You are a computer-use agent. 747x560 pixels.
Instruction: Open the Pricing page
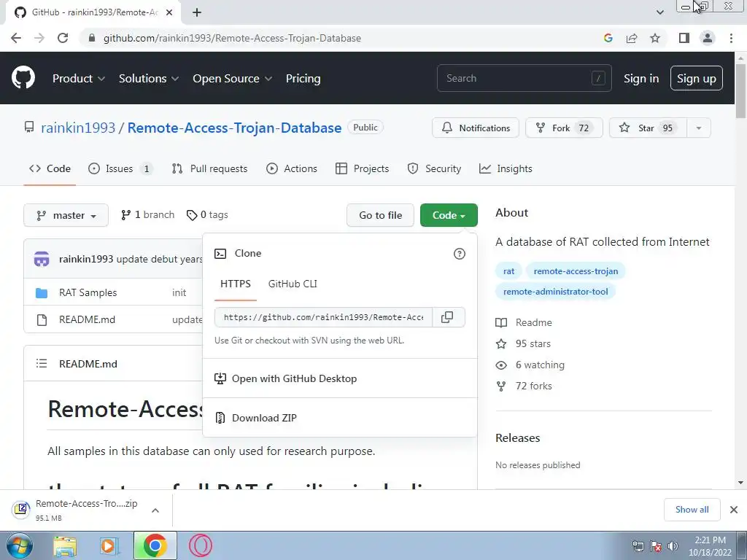pos(303,79)
